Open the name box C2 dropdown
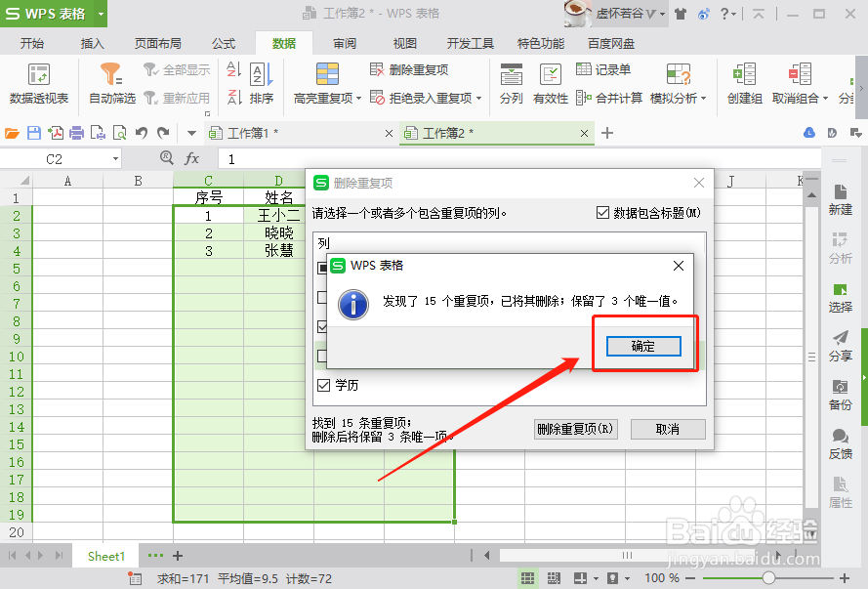868x589 pixels. (x=115, y=159)
